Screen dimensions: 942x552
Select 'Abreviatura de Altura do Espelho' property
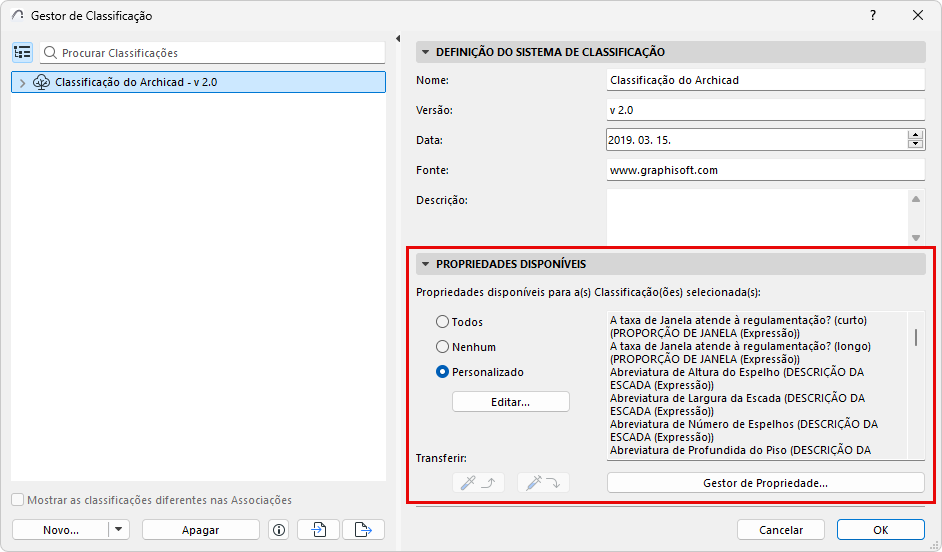click(x=737, y=378)
